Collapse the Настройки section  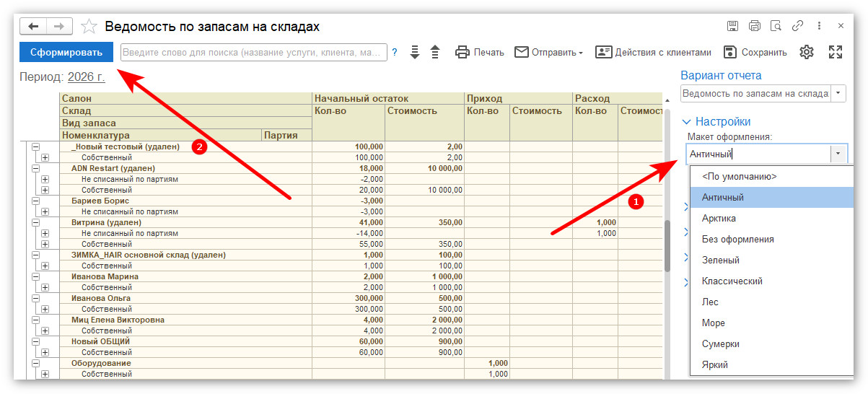pyautogui.click(x=716, y=121)
